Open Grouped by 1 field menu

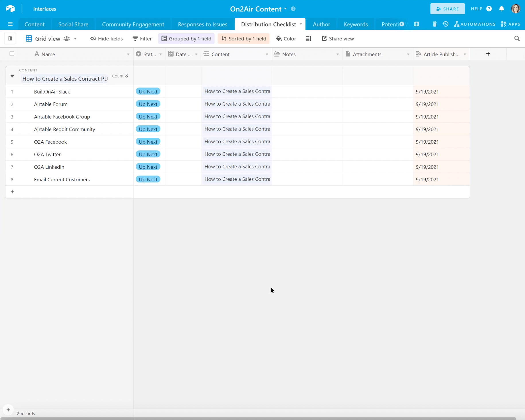[186, 38]
